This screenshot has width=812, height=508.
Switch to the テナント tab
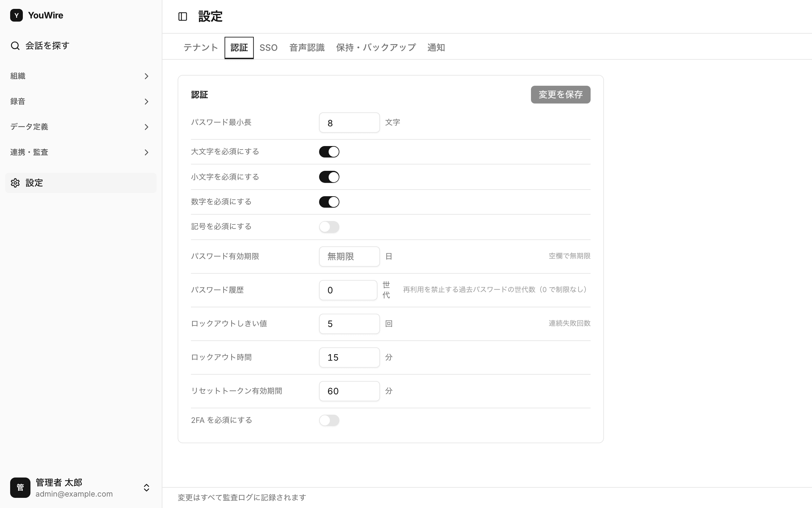coord(201,47)
